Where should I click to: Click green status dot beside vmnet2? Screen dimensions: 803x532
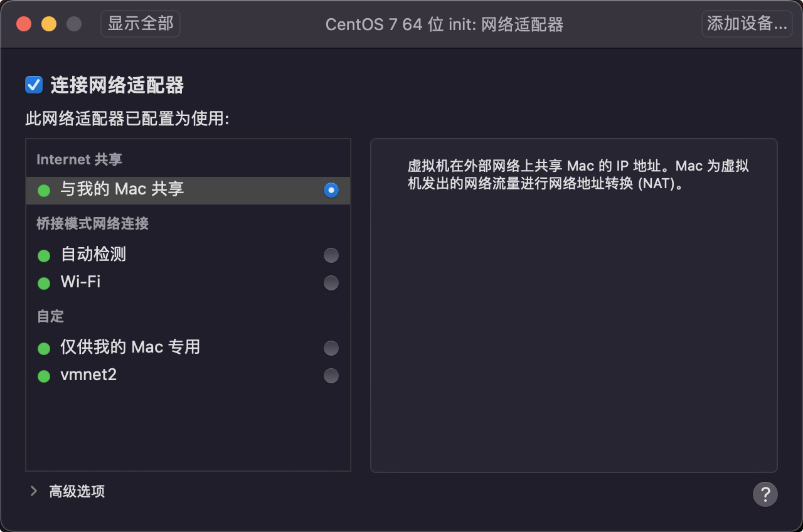click(x=44, y=376)
